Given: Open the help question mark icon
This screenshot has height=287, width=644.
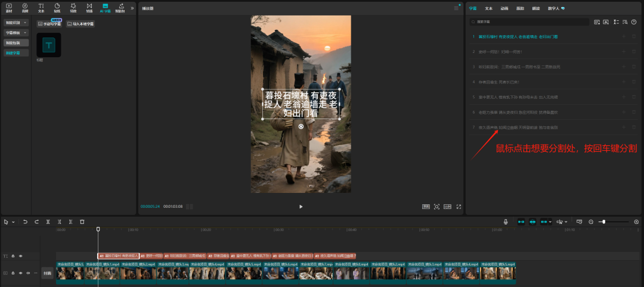Looking at the screenshot, I should click(x=634, y=21).
